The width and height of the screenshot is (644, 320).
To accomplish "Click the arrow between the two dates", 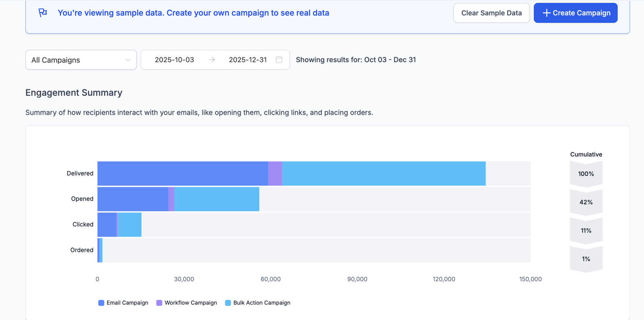I will [x=212, y=60].
